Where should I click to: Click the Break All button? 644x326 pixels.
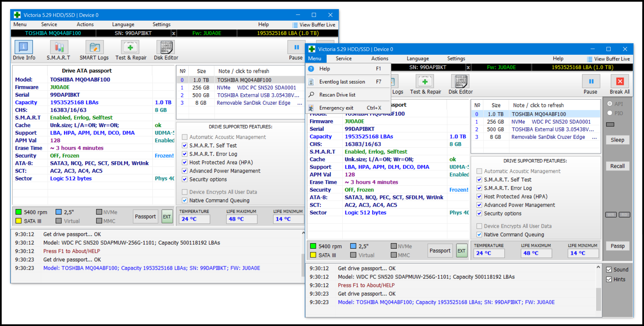620,84
